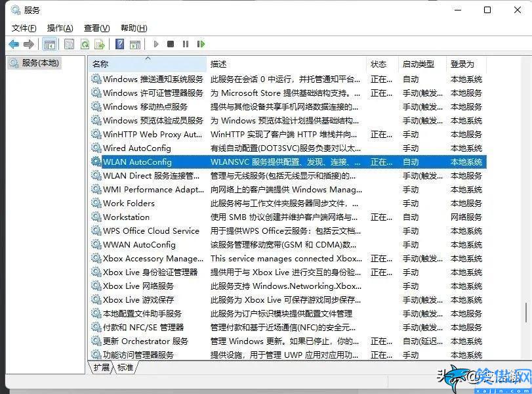This screenshot has width=532, height=394.
Task: Start the selected service with play icon
Action: 156,44
